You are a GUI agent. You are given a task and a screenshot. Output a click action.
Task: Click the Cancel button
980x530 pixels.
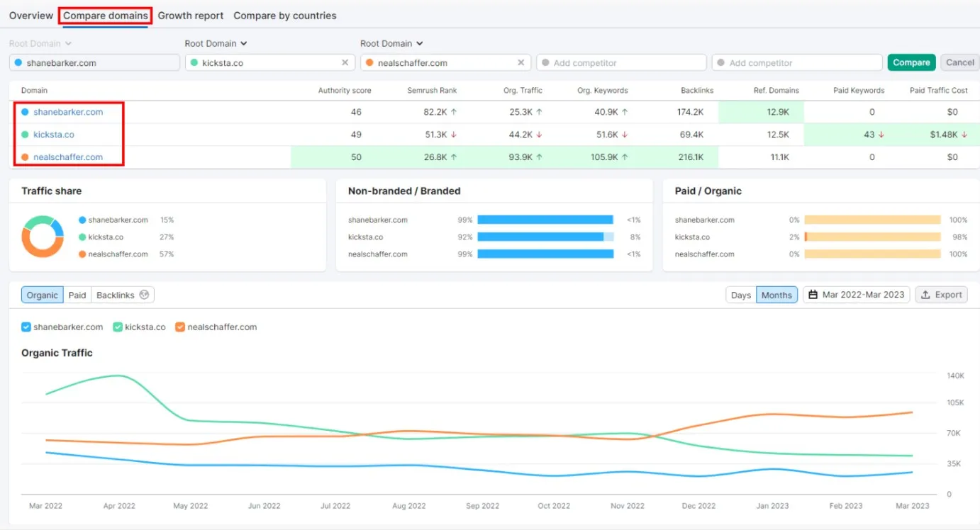(x=959, y=62)
